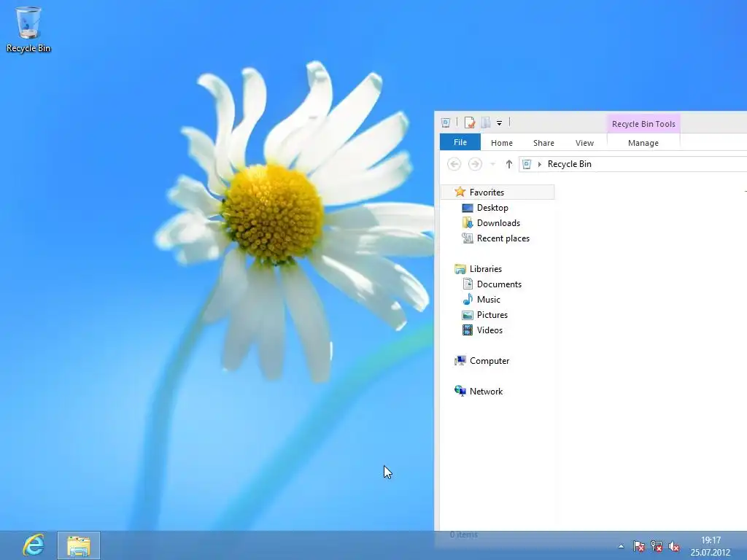
Task: Click the Pictures library icon
Action: pos(468,315)
